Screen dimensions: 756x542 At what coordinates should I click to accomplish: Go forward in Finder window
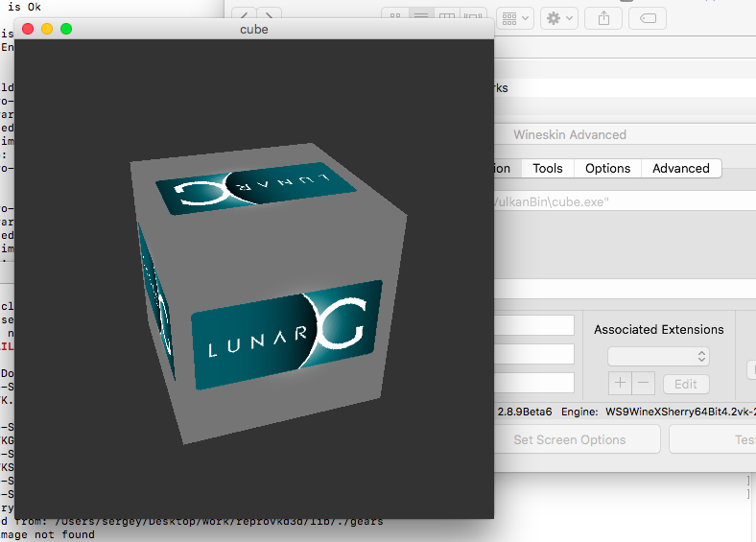point(269,15)
